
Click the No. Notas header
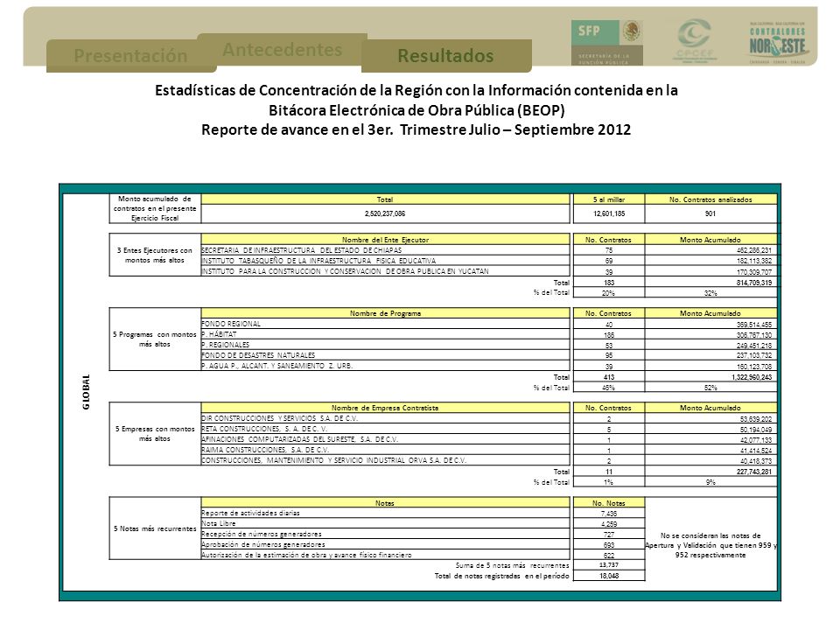coord(609,503)
